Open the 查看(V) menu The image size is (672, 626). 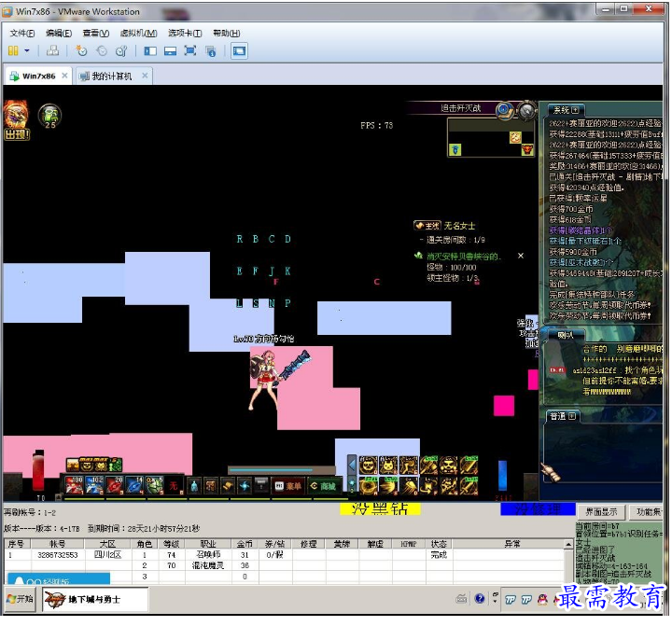[95, 33]
